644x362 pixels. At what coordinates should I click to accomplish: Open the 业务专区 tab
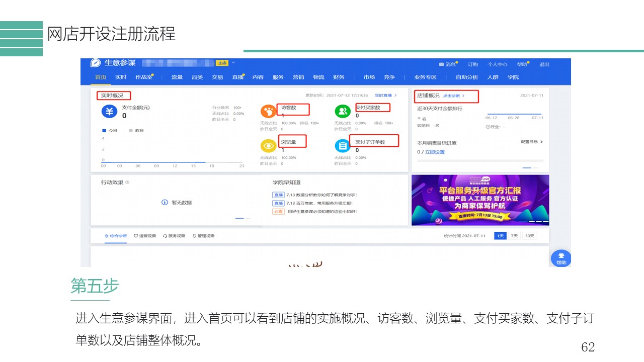pyautogui.click(x=426, y=77)
